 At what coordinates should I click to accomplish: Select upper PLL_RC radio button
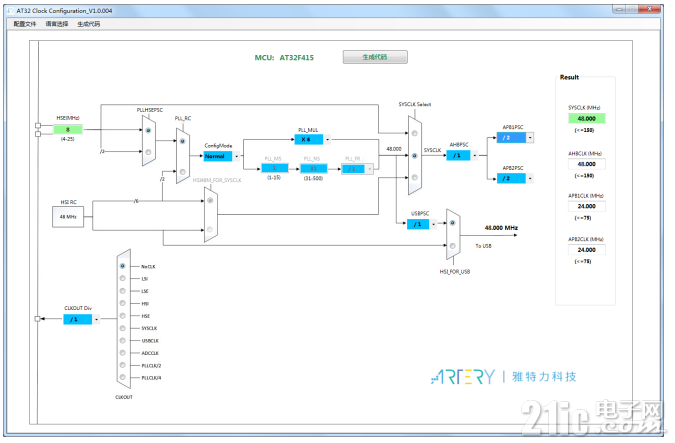(183, 141)
